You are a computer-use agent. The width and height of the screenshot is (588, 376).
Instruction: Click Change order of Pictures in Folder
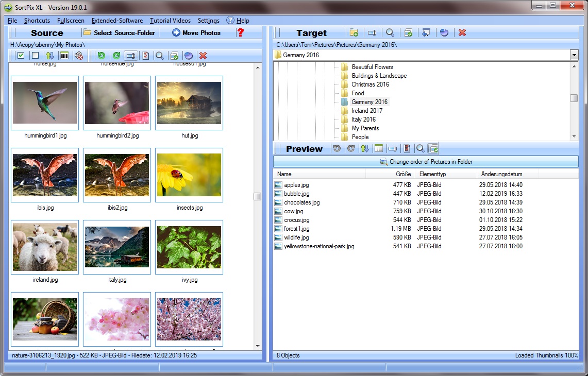[x=426, y=162]
